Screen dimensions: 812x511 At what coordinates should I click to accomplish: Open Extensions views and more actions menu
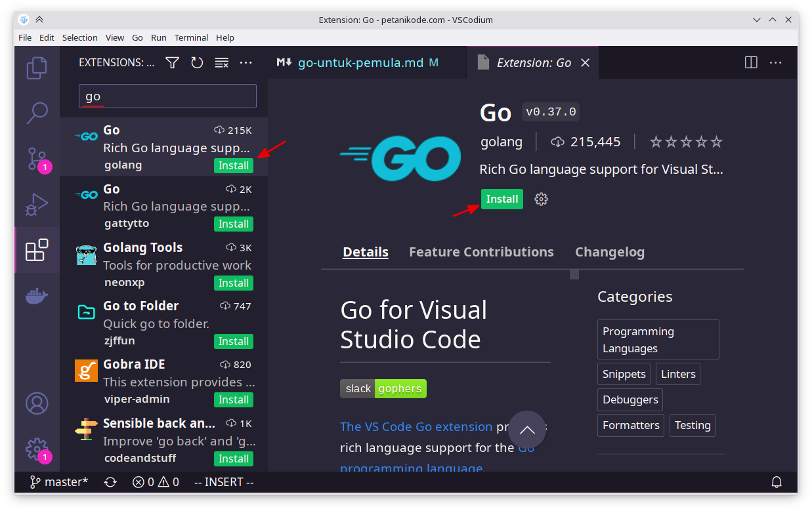point(246,63)
